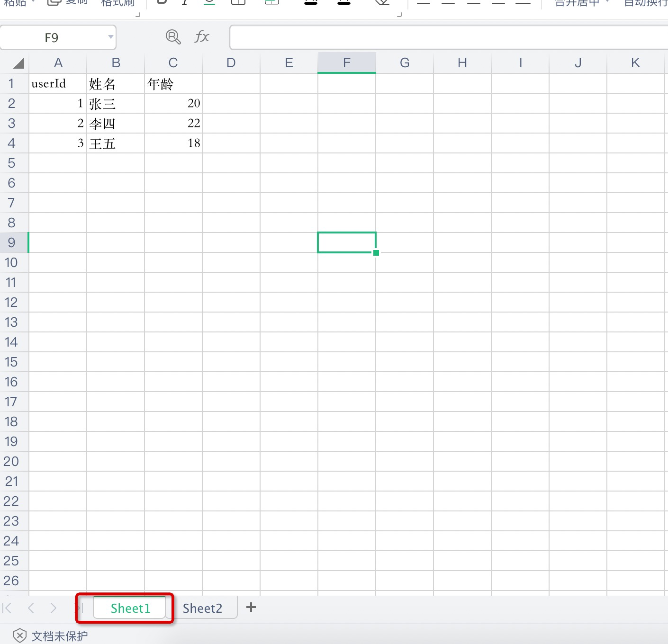Select column B header
This screenshot has height=644, width=668.
(116, 63)
